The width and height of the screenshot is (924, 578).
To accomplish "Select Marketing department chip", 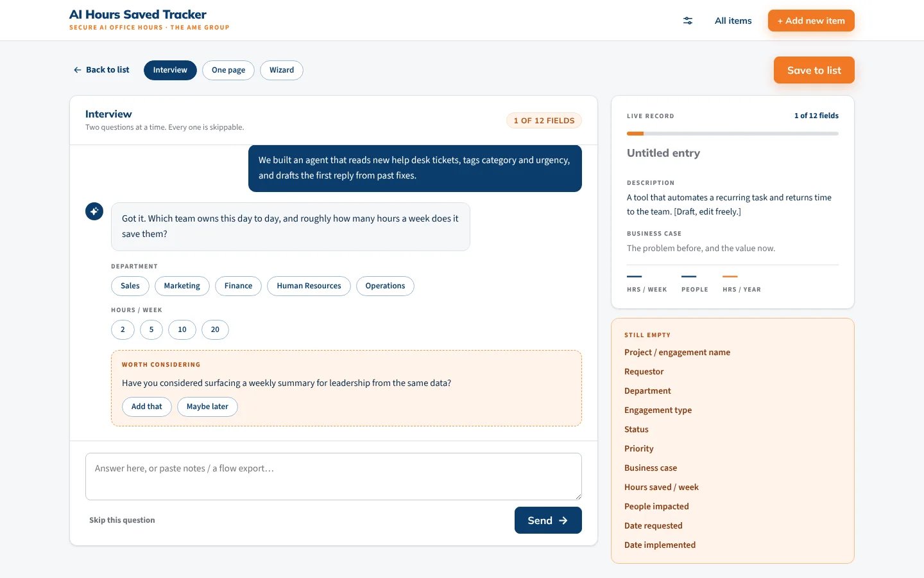I will pyautogui.click(x=182, y=286).
